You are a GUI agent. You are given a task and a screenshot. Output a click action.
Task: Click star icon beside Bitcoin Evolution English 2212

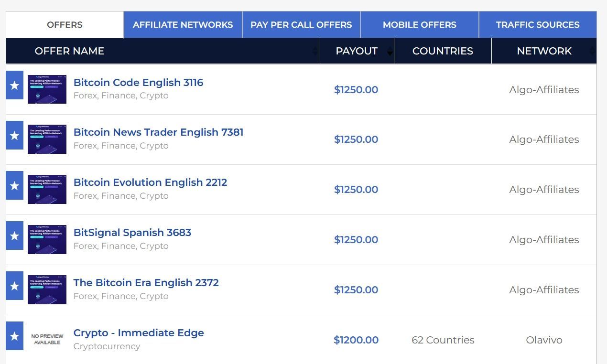pyautogui.click(x=14, y=185)
